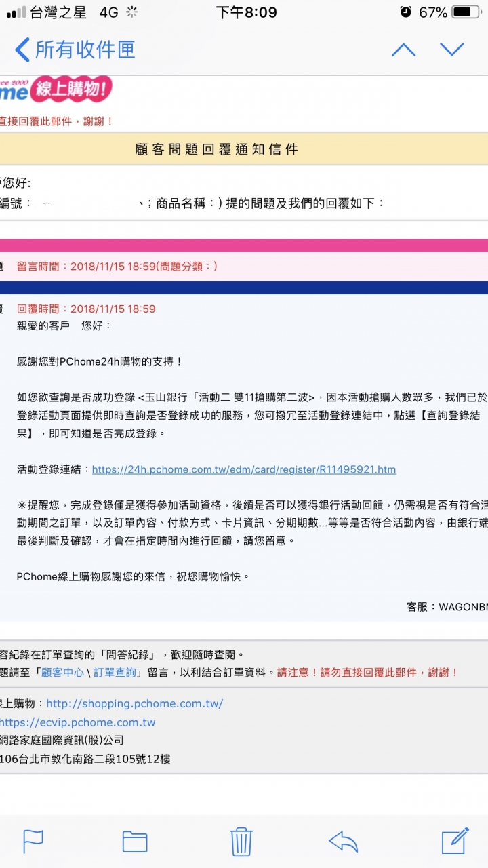
Task: Move email to a folder
Action: [x=135, y=842]
